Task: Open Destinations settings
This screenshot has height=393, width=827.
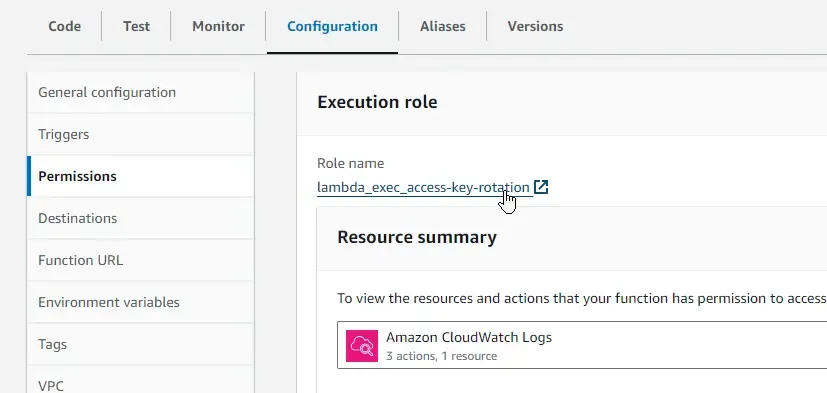Action: (141, 218)
